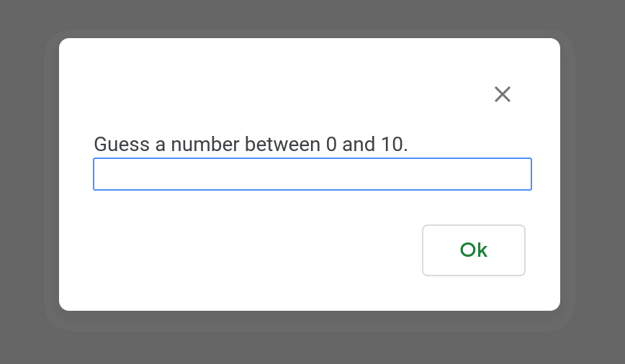Confirm the guess with the green Ok
This screenshot has width=625, height=364.
pos(474,250)
